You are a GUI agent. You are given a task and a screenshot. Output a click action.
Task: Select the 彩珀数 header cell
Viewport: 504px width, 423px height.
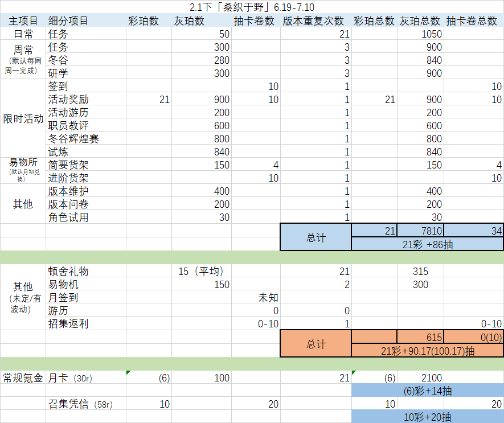149,20
